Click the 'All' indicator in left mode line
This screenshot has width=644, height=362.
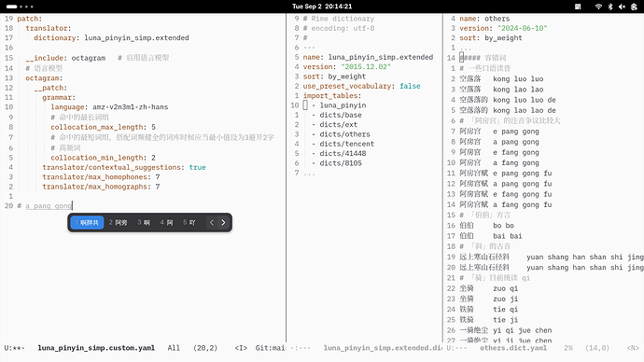pos(174,348)
